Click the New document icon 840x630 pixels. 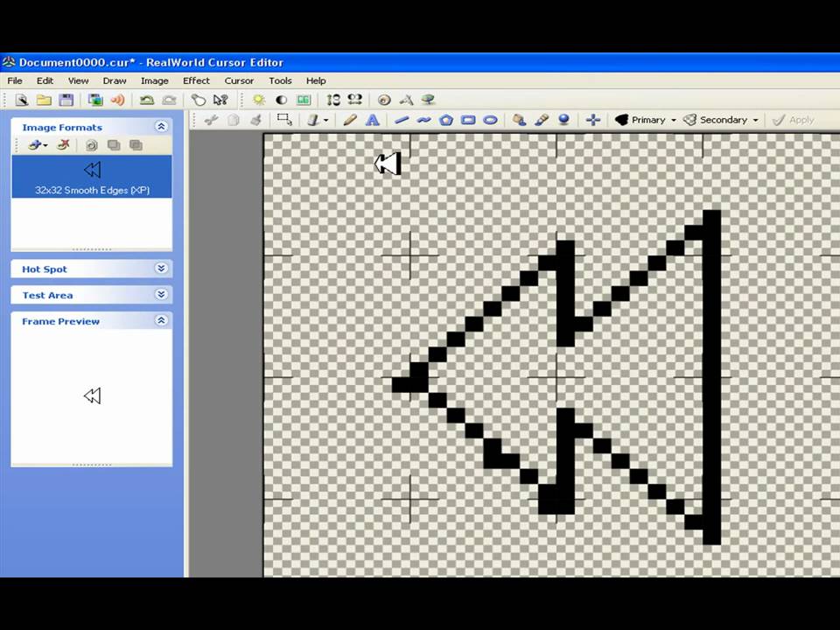21,100
